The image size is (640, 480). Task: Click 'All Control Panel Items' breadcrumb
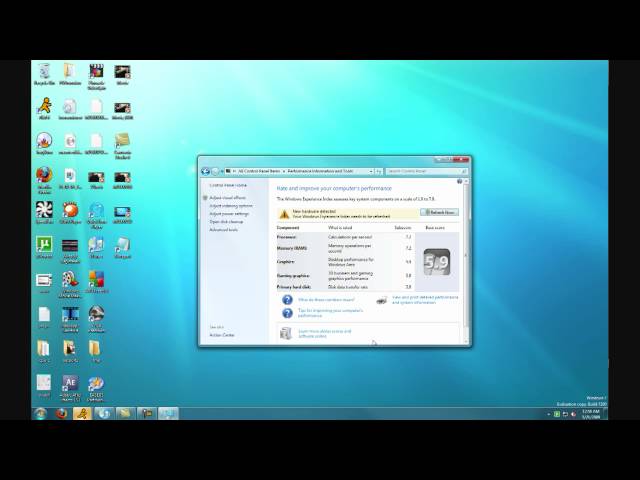259,171
